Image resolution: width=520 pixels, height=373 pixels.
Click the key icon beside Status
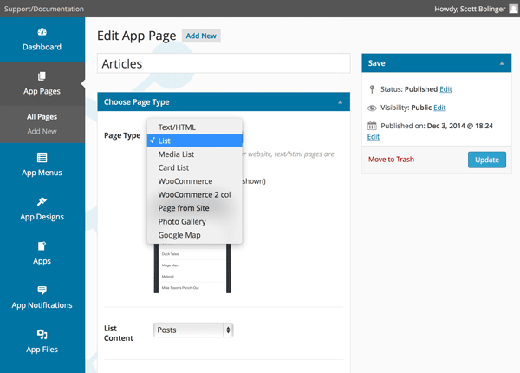372,89
